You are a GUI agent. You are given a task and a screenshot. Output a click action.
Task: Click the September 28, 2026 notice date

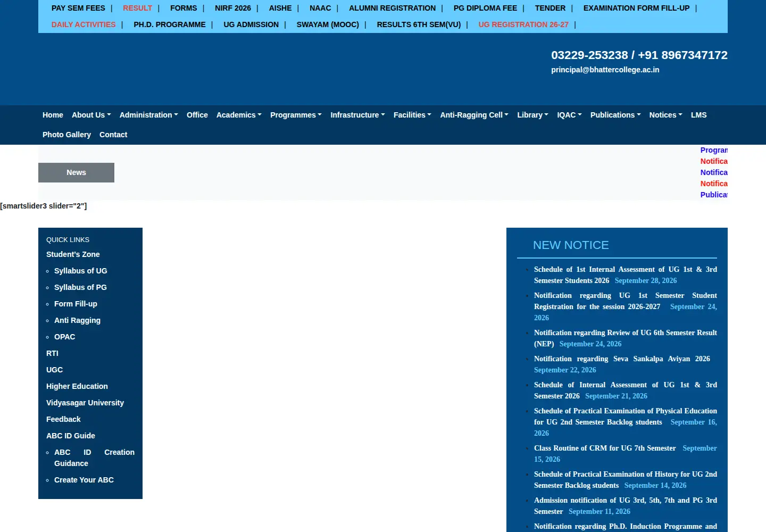pyautogui.click(x=646, y=280)
